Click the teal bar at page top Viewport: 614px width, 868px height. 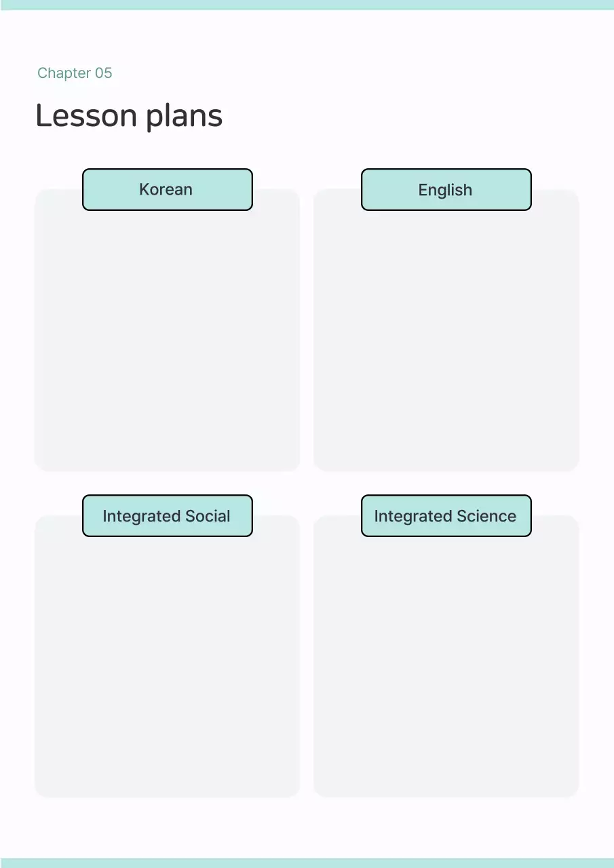307,5
